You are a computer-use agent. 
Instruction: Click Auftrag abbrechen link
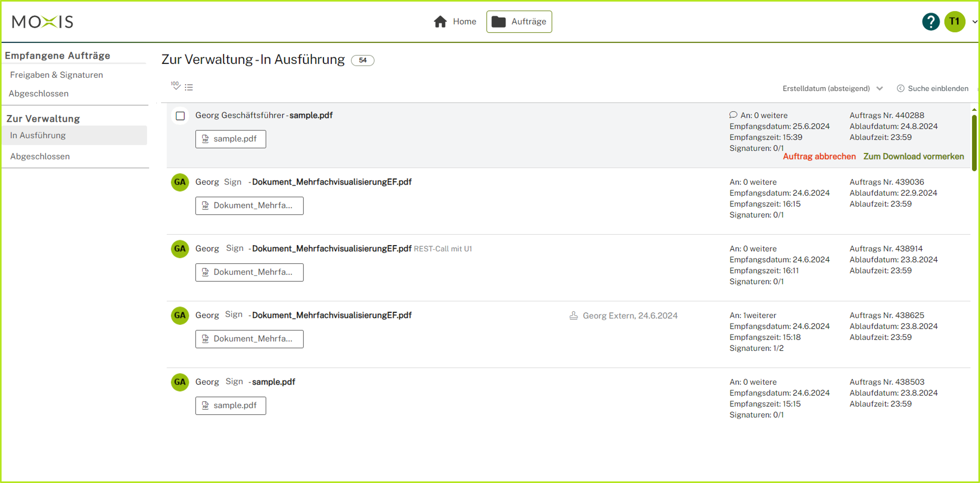[819, 157]
